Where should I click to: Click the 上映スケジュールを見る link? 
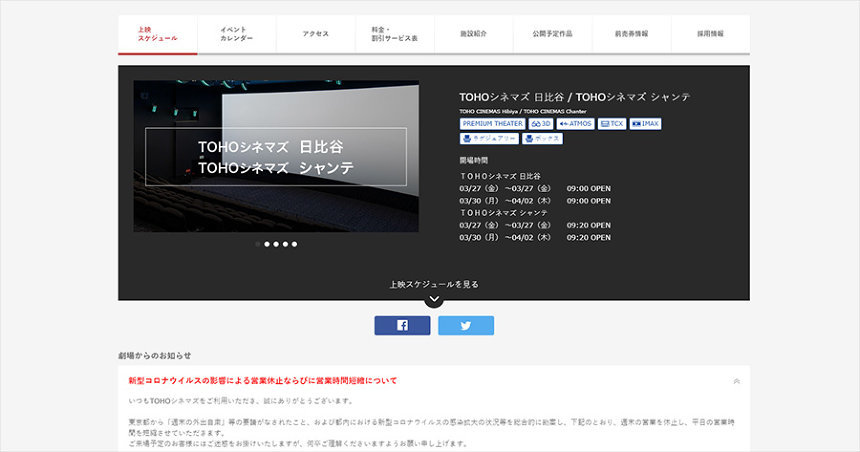[434, 284]
